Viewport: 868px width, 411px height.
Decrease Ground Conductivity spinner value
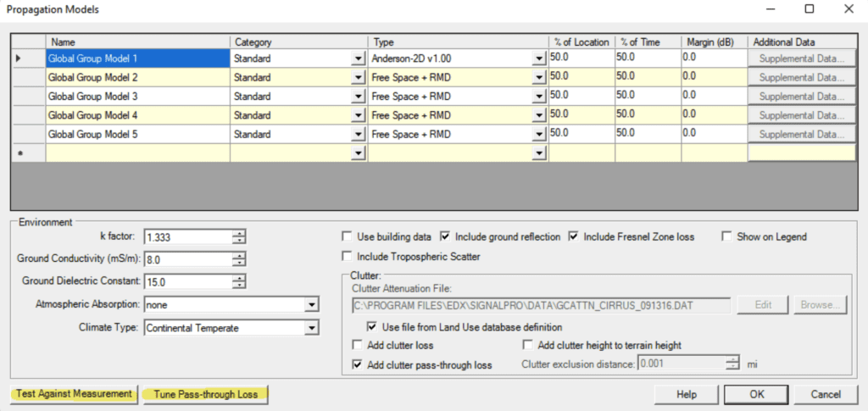pos(241,263)
